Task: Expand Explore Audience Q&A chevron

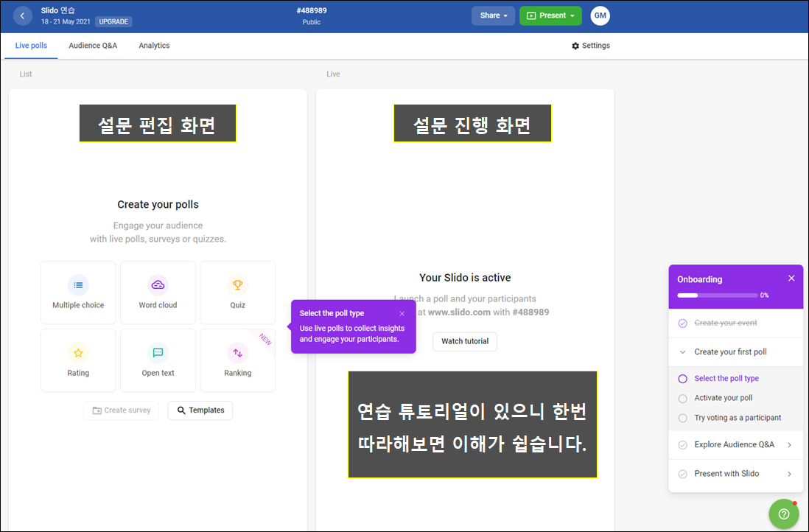Action: tap(789, 445)
